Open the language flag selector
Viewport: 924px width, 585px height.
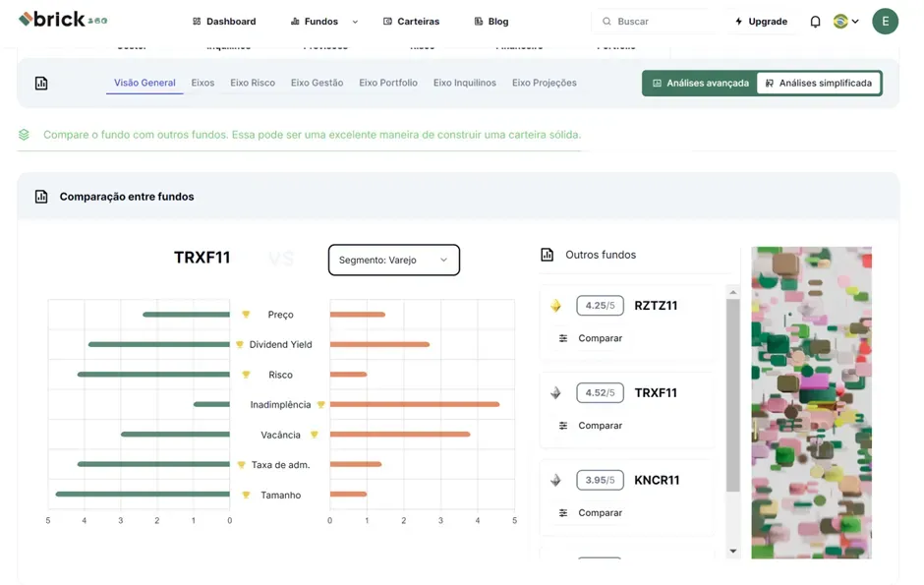tap(845, 22)
